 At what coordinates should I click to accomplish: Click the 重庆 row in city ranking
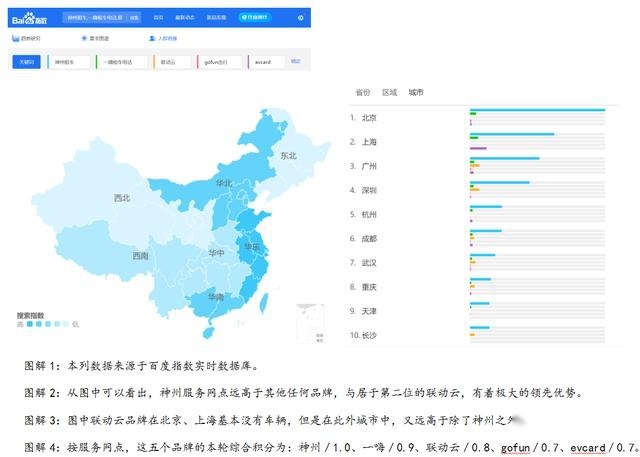tap(478, 287)
